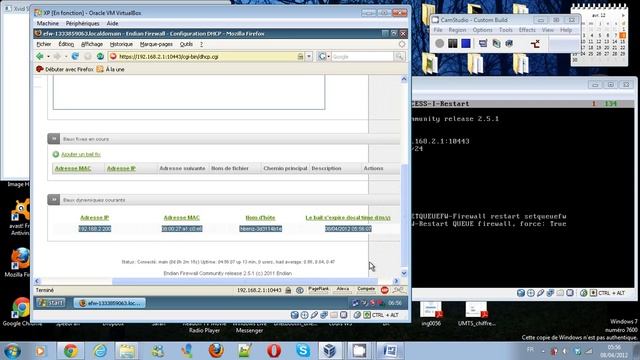Click the search magnifier button
The width and height of the screenshot is (640, 360).
pyautogui.click(x=399, y=57)
